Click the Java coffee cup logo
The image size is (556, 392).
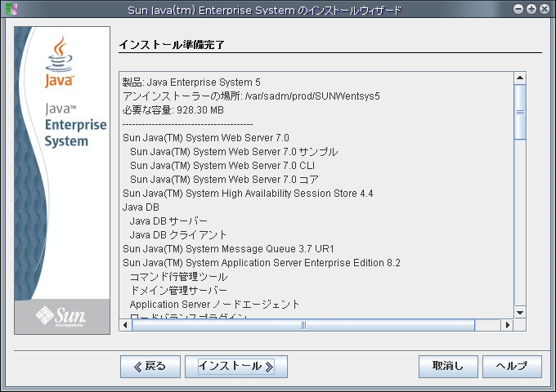pos(59,62)
